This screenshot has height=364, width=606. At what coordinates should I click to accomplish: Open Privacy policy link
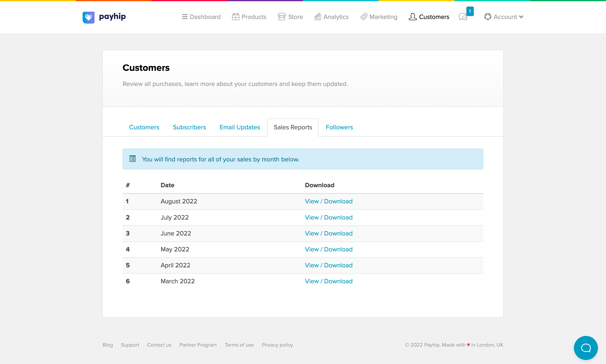(x=277, y=345)
